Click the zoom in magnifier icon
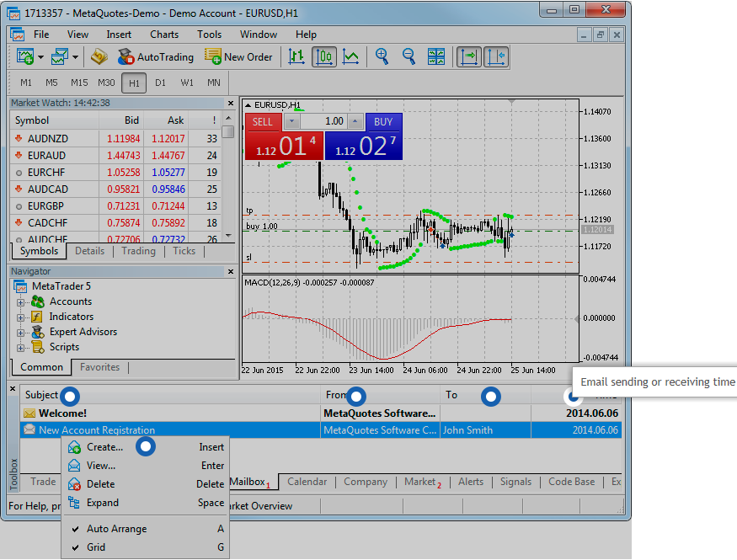 click(382, 57)
